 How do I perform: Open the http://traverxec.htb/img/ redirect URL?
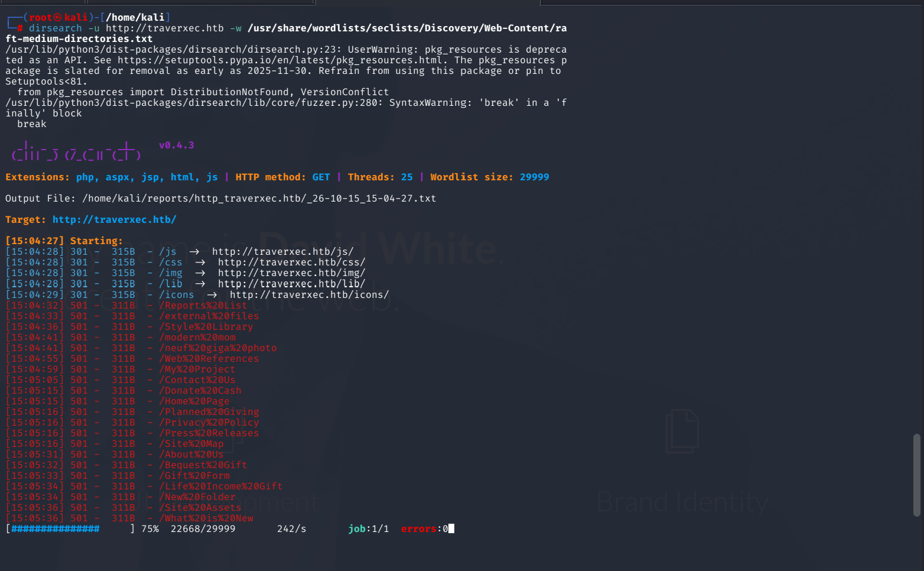pyautogui.click(x=292, y=273)
